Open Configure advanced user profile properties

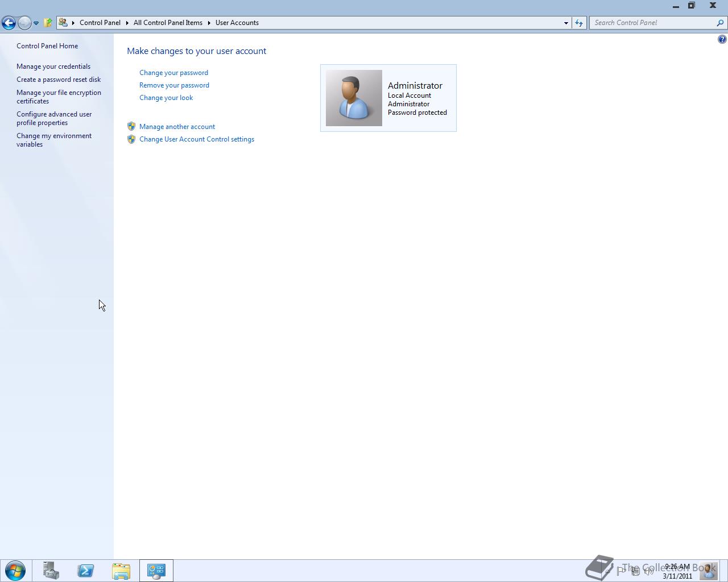point(54,118)
